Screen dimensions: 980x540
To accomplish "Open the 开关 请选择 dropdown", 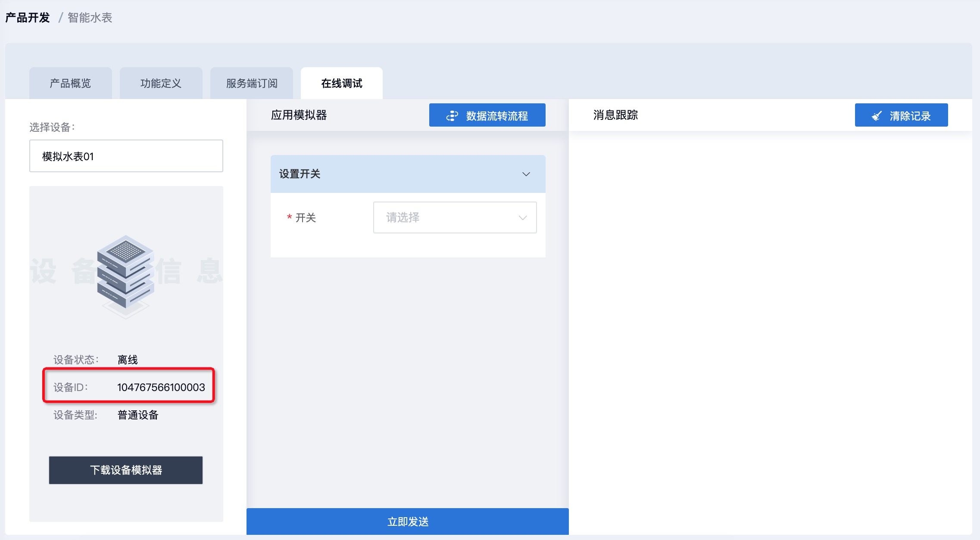I will pos(454,217).
